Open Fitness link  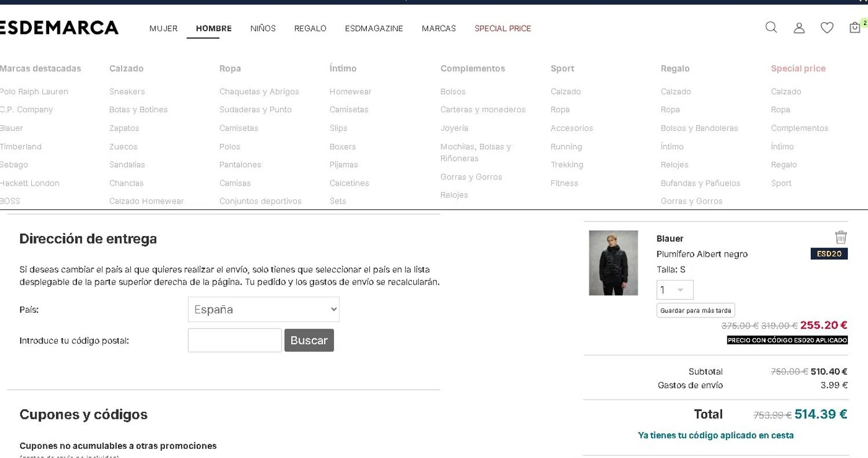(x=564, y=183)
